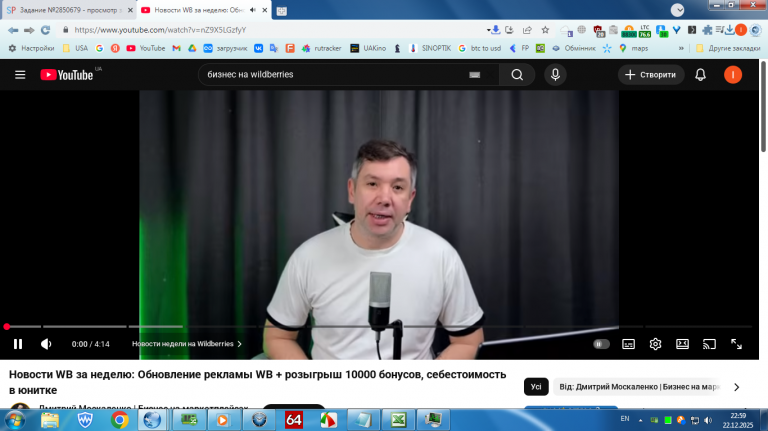The width and height of the screenshot is (768, 431).
Task: Open the 'maps' bookmark
Action: tap(633, 48)
